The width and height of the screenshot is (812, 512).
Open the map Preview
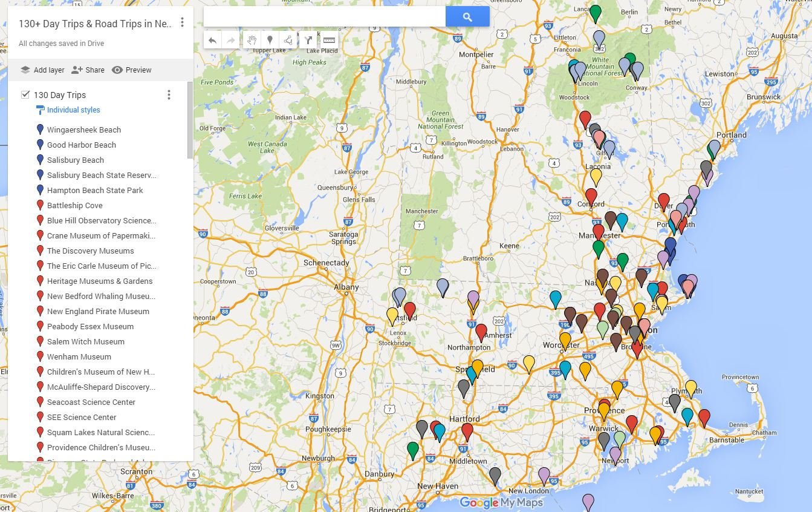click(132, 70)
